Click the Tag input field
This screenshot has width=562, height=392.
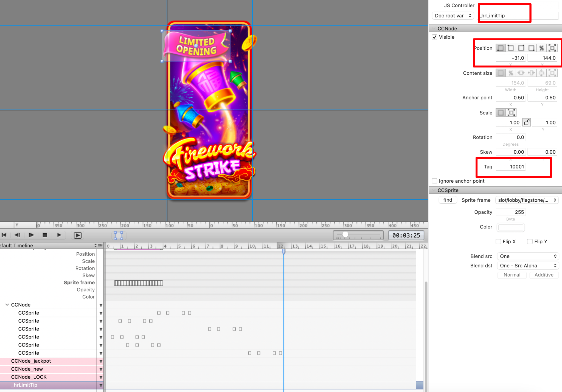tap(511, 167)
